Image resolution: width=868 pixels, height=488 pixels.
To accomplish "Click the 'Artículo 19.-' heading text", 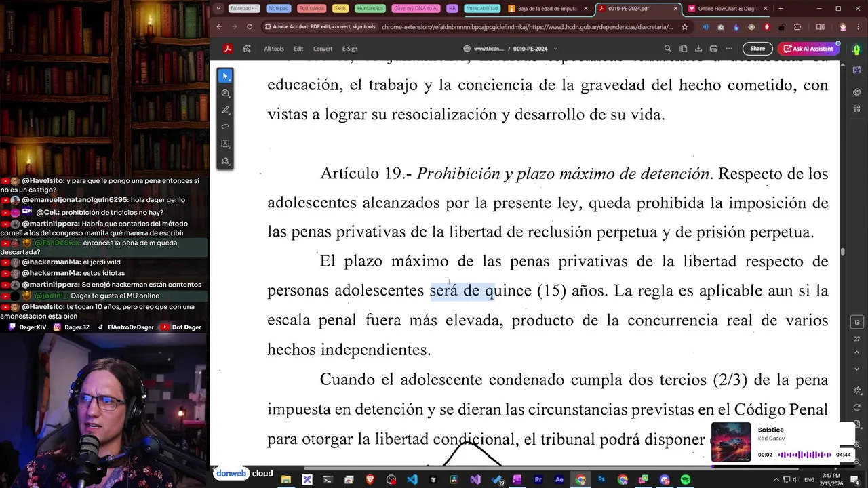I will pyautogui.click(x=366, y=174).
